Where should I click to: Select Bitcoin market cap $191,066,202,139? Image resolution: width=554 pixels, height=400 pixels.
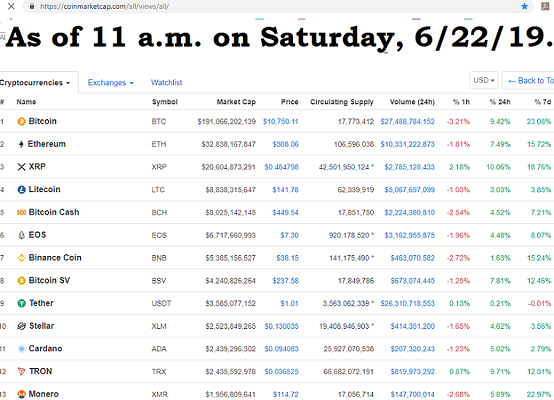point(226,122)
